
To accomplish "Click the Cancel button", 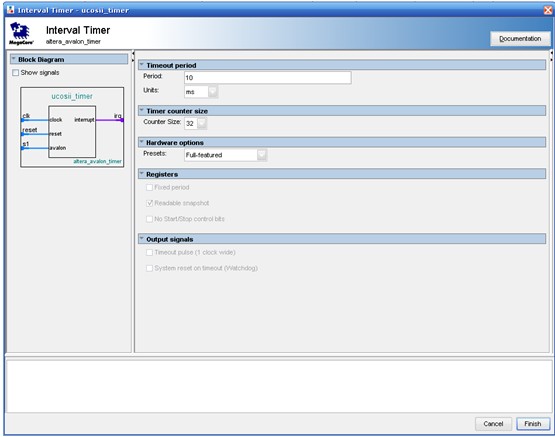I will tap(493, 424).
